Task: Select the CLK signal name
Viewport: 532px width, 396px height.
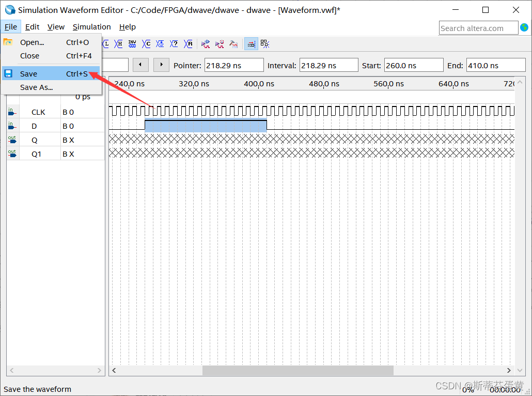Action: (x=38, y=112)
